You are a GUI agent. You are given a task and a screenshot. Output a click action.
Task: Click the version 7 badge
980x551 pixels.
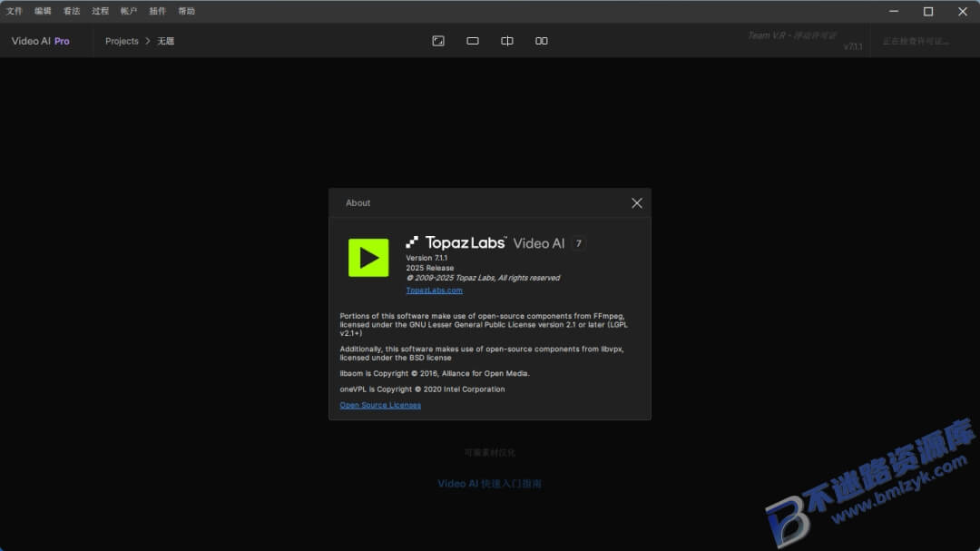click(x=579, y=243)
